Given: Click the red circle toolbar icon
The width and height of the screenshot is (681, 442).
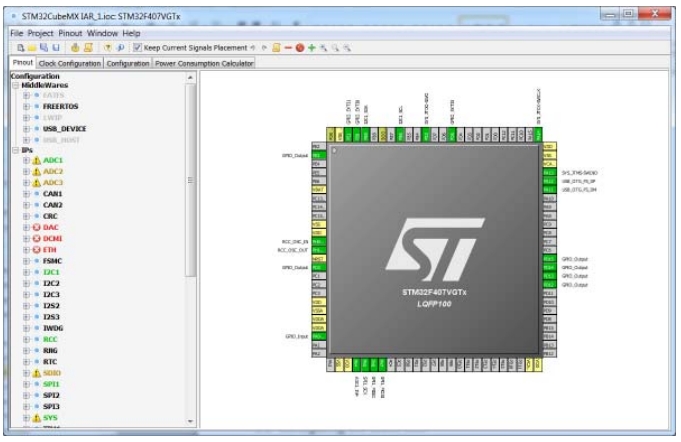Looking at the screenshot, I should tap(299, 47).
